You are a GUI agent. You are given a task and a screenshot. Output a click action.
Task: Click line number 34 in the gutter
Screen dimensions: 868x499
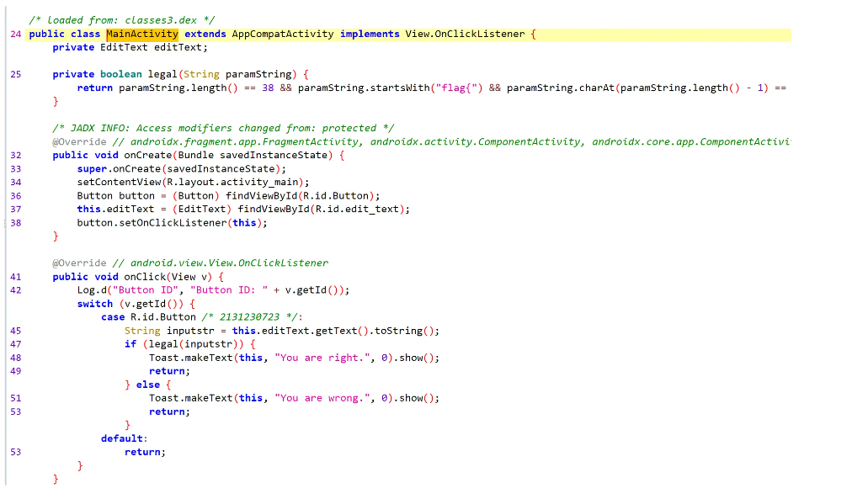pos(15,183)
